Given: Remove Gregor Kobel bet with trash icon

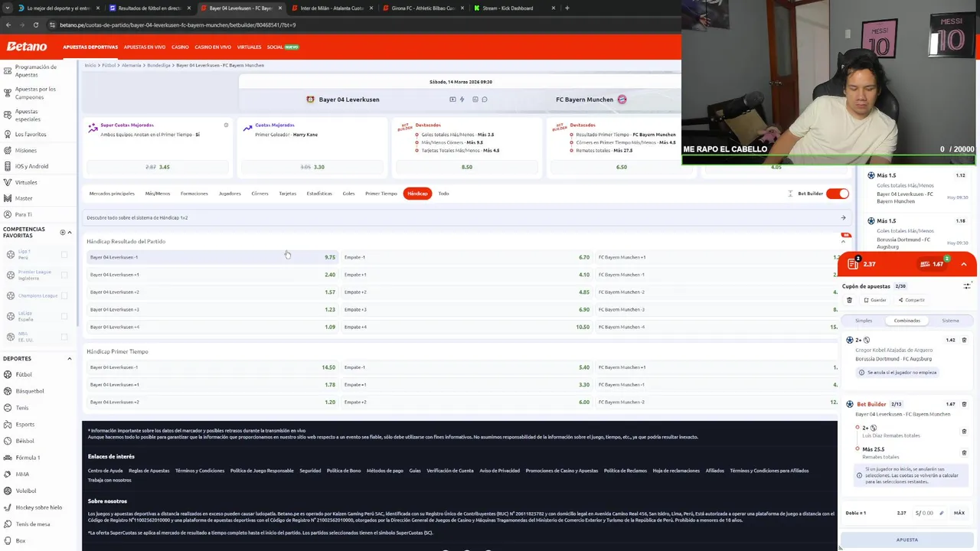Looking at the screenshot, I should coord(964,340).
